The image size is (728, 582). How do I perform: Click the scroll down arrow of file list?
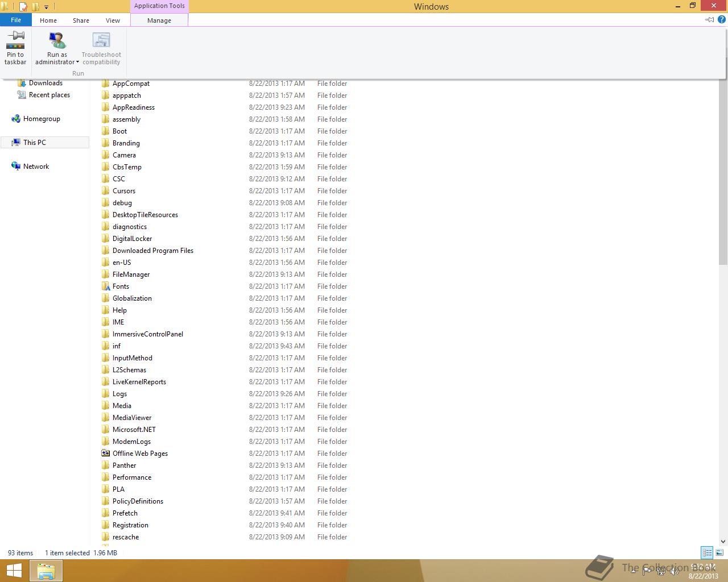tap(723, 542)
